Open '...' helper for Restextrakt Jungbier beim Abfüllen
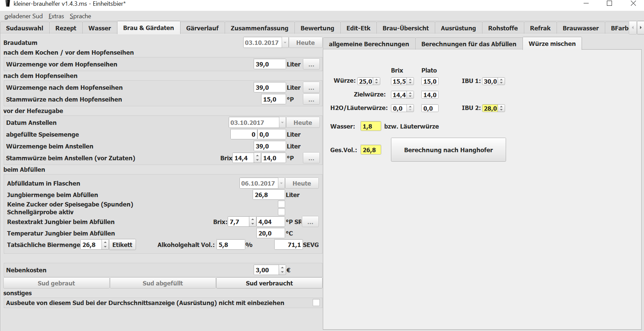Screen dimensions: 644x331 pos(310,222)
